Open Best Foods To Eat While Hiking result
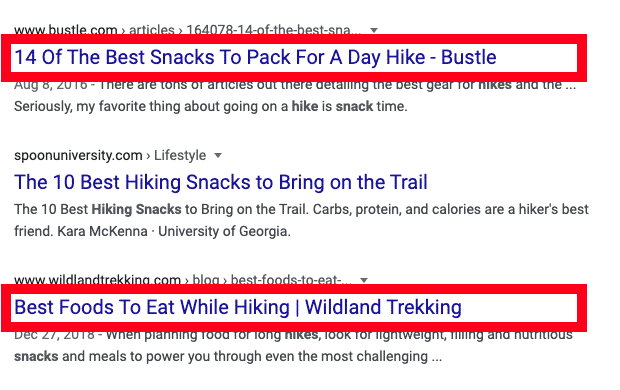The height and width of the screenshot is (390, 620). [x=238, y=307]
